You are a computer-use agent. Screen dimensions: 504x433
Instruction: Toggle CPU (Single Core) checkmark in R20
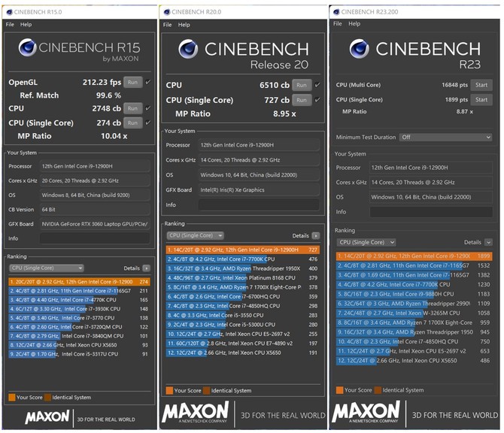(317, 100)
